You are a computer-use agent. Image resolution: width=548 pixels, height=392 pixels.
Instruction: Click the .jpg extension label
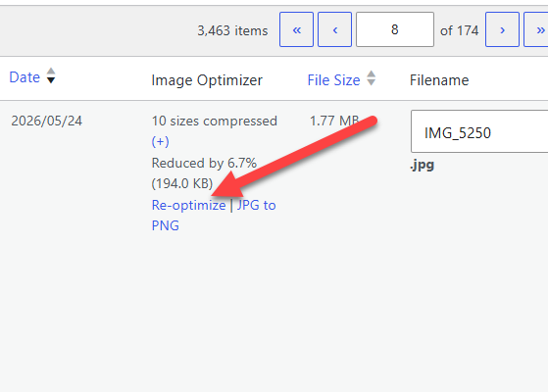pos(423,165)
